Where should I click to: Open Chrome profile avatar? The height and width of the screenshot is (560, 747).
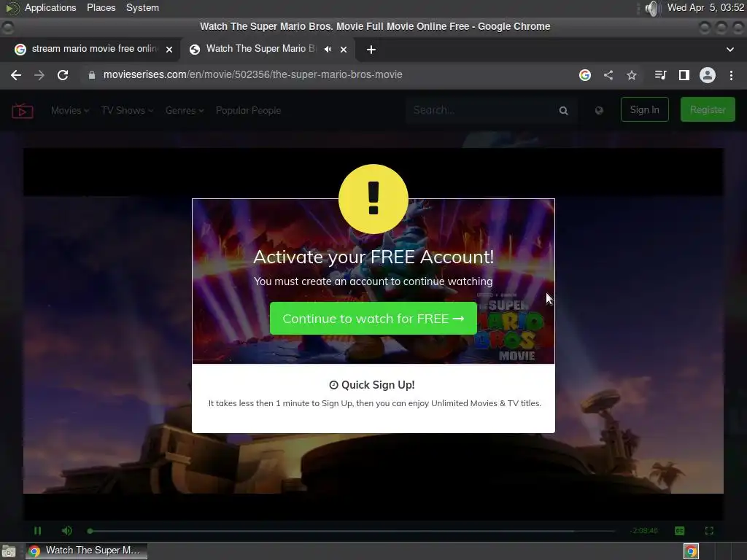click(708, 75)
